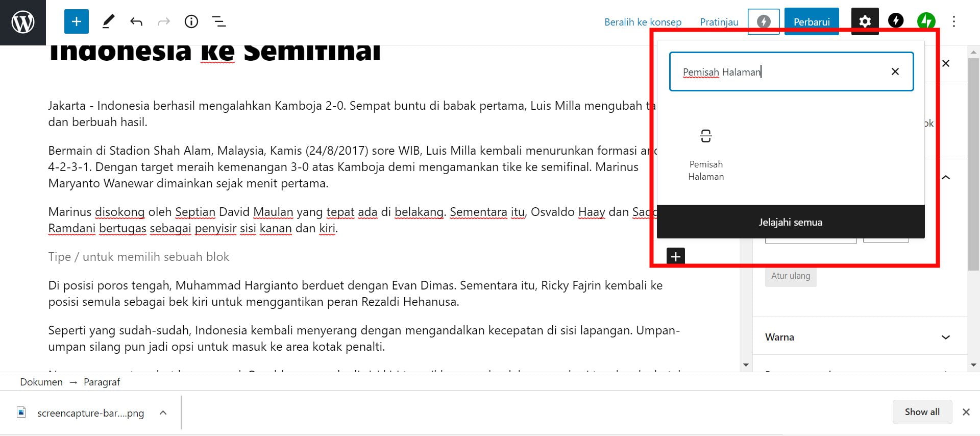Viewport: 980px width, 436px height.
Task: Open the three-dot options menu
Action: (x=953, y=21)
